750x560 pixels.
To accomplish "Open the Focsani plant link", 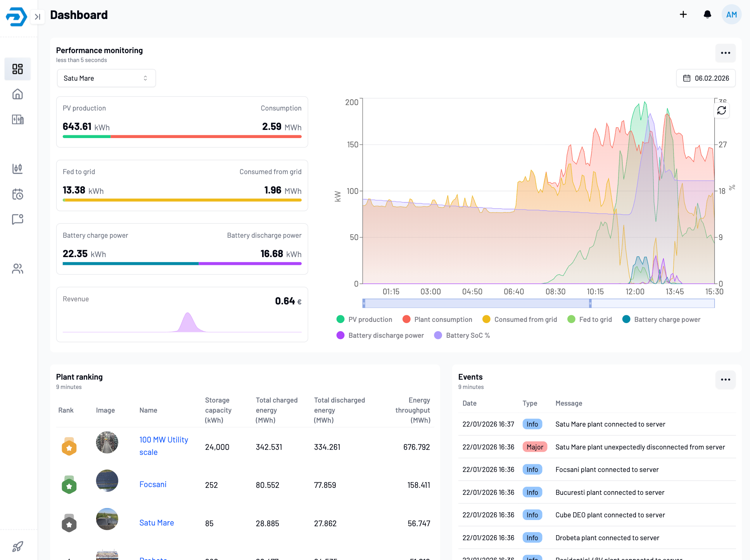I will 153,484.
